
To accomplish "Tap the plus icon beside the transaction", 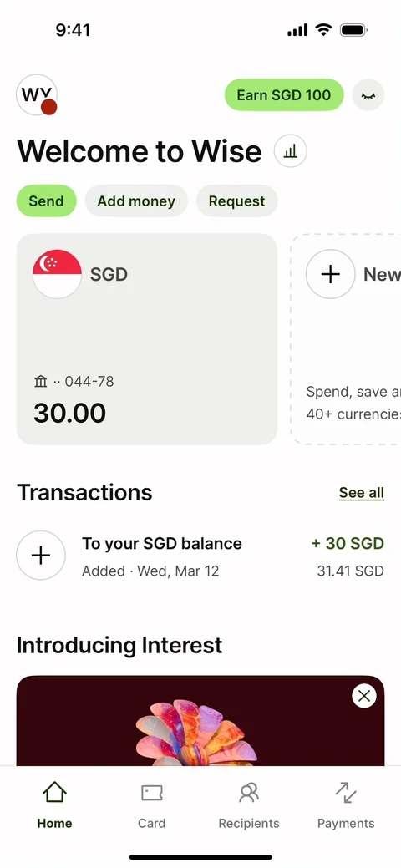I will point(41,556).
